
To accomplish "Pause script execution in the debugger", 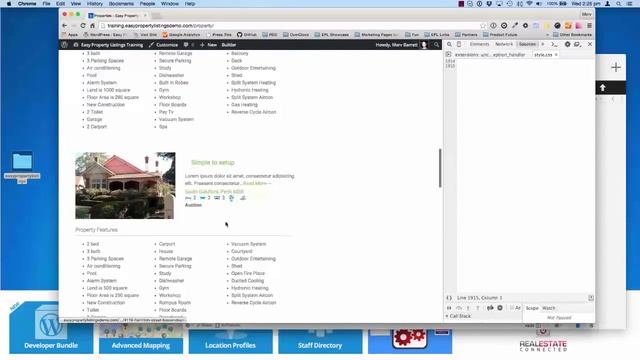I will 449,308.
